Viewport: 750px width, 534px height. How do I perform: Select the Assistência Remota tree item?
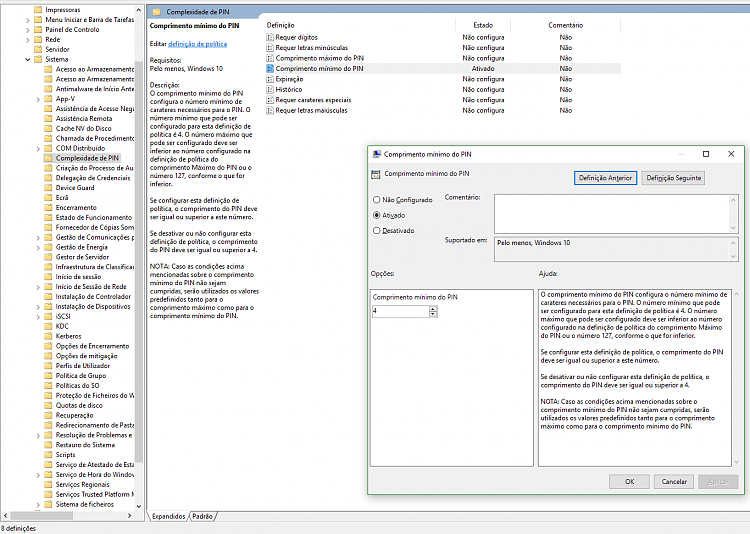click(x=84, y=119)
